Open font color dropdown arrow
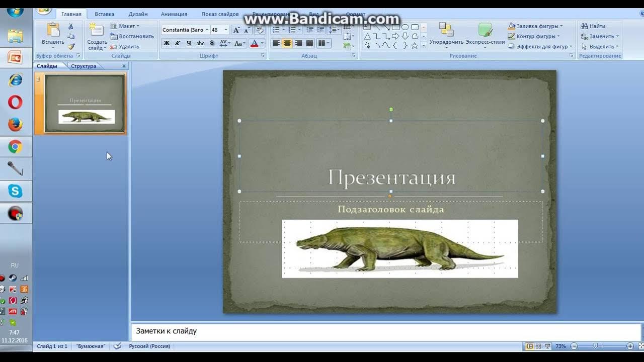This screenshot has width=644, height=362. [262, 43]
